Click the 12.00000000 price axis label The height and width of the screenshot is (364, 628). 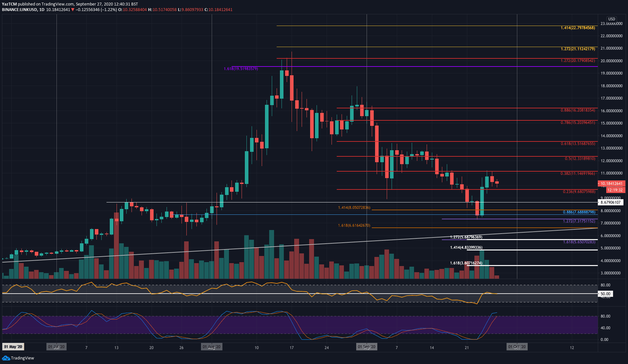click(611, 161)
